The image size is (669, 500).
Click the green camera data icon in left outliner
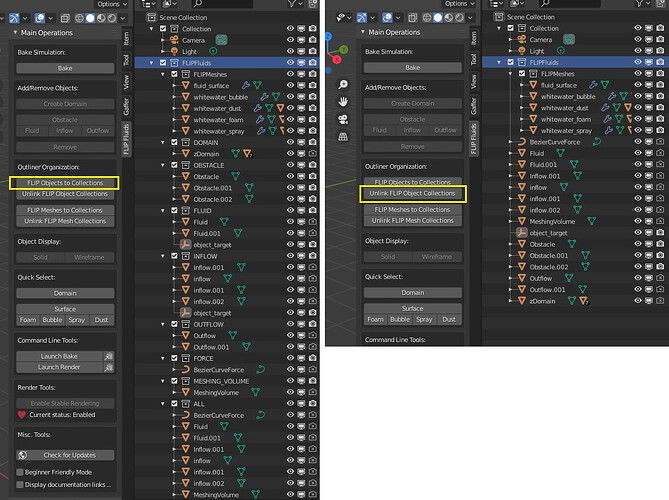[221, 40]
